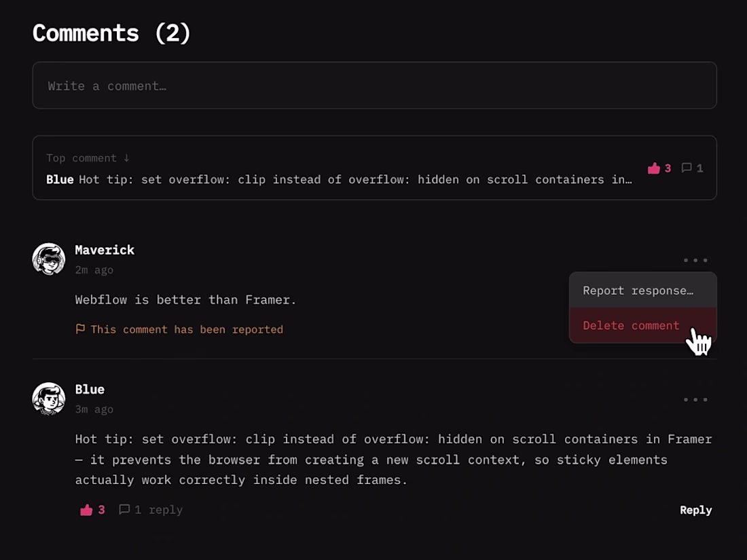This screenshot has height=560, width=747.
Task: Open the Top comment preview text
Action: pos(355,180)
